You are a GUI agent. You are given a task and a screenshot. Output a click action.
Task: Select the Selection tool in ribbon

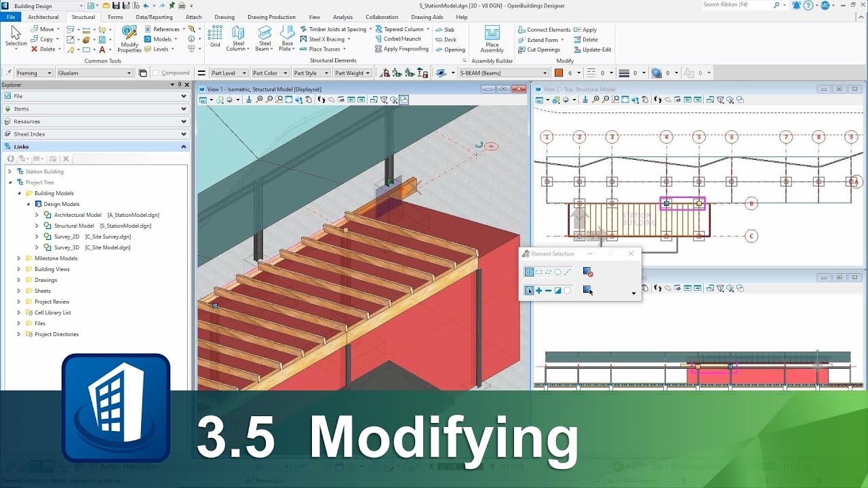pyautogui.click(x=16, y=37)
